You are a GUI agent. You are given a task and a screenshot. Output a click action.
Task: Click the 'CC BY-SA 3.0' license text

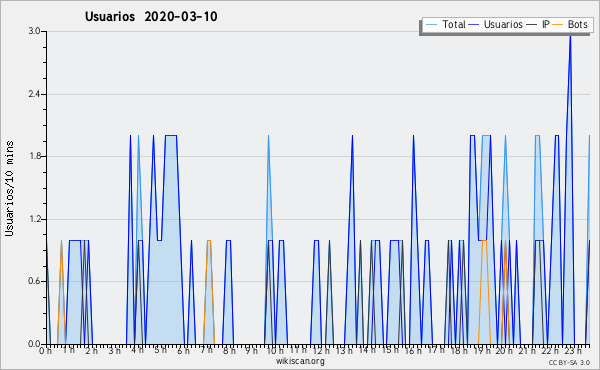click(x=569, y=363)
